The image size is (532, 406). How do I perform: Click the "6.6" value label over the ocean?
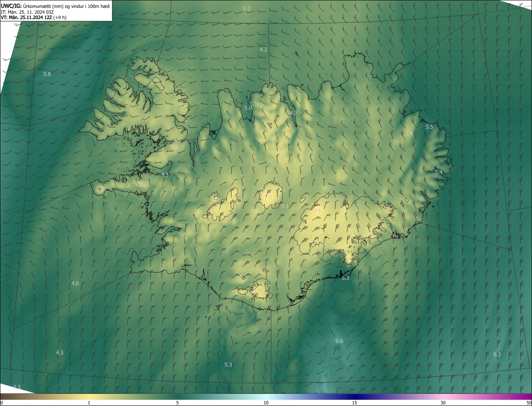(x=339, y=341)
